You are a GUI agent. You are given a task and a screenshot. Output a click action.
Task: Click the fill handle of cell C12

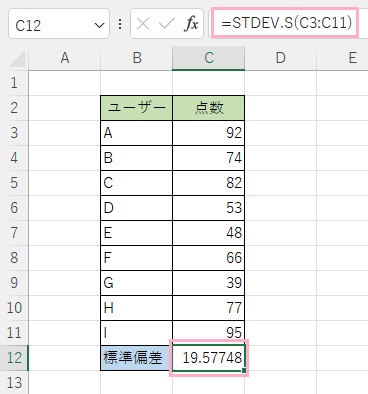244,370
